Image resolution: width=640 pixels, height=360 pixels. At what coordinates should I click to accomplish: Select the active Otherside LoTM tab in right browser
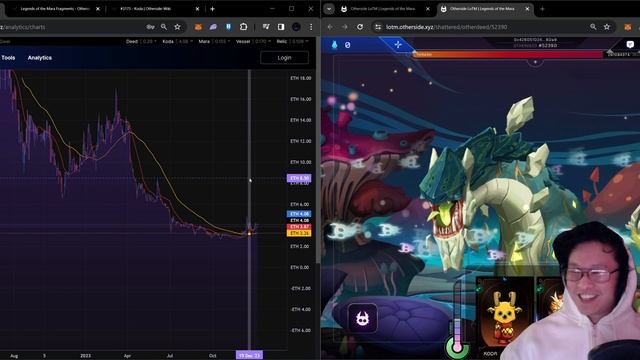485,9
